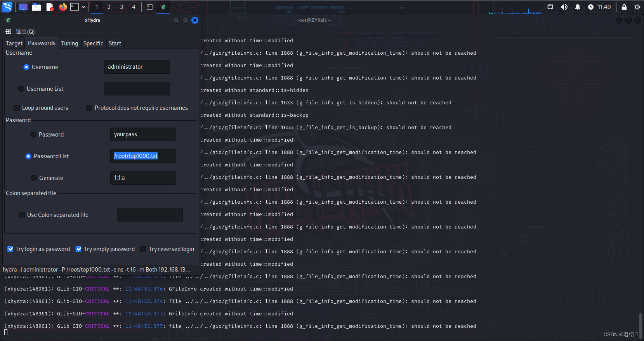Click the empty Username List field
Screen dimensions: 644x341
click(x=137, y=88)
